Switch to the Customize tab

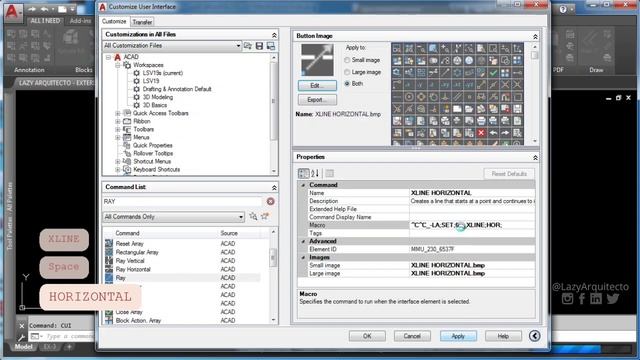[114, 21]
